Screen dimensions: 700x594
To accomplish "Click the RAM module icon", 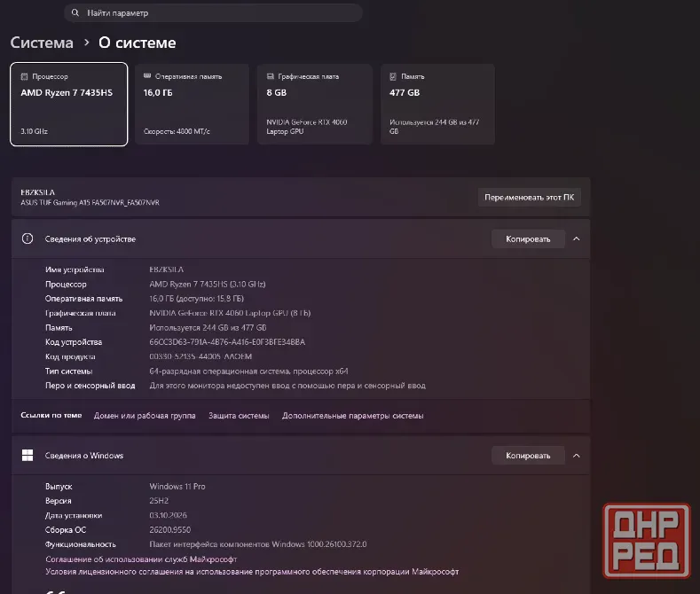I will (x=147, y=76).
